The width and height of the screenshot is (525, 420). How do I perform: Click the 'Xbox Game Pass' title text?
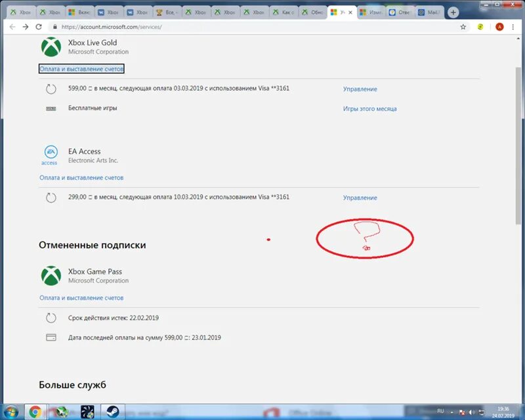pyautogui.click(x=95, y=272)
